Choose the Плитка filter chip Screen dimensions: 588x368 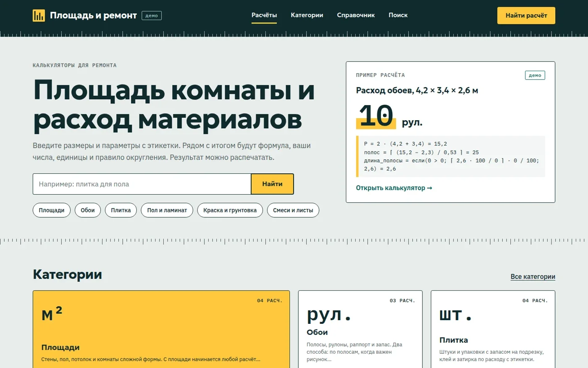pos(121,210)
